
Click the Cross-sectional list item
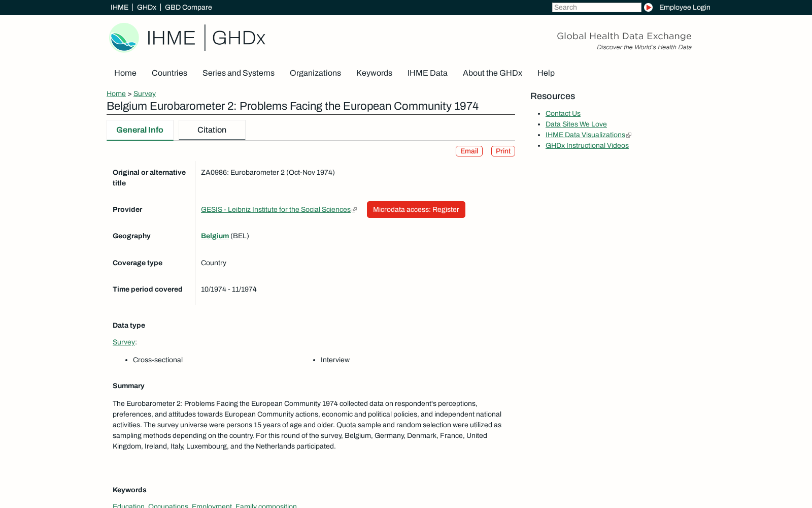coord(158,360)
